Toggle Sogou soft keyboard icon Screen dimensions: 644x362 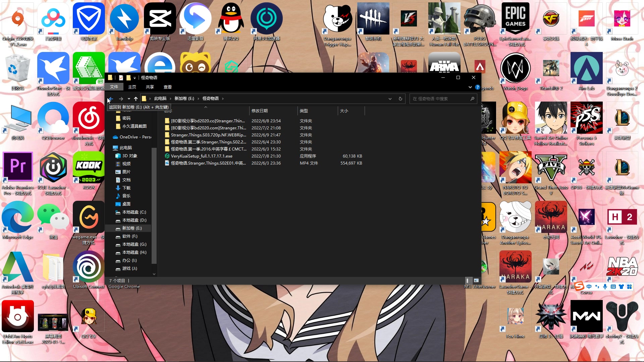[613, 287]
